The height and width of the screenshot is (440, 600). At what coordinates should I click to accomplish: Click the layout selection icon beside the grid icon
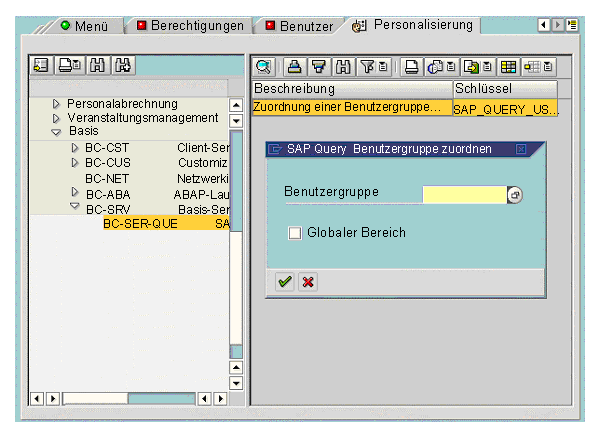pos(533,67)
